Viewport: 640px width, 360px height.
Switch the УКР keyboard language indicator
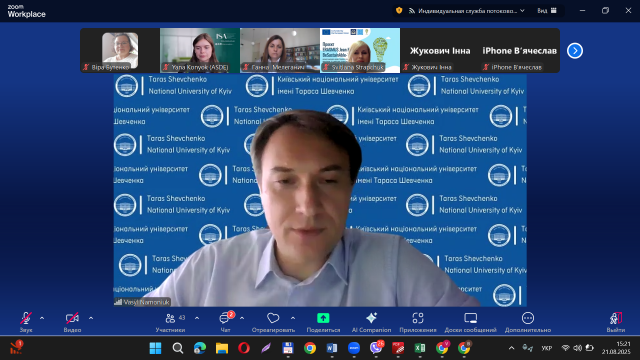(x=547, y=348)
